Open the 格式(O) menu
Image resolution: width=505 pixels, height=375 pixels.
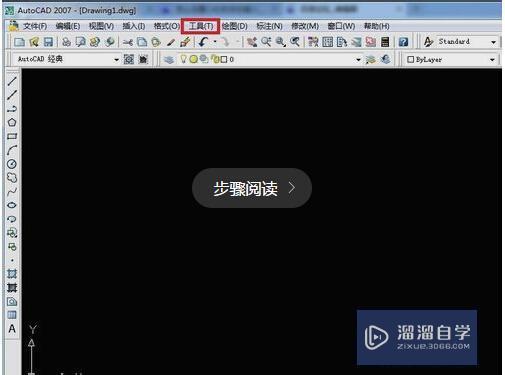pyautogui.click(x=167, y=26)
